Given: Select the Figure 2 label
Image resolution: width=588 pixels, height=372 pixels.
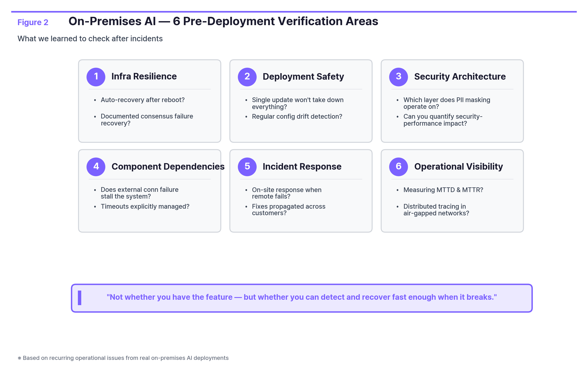Looking at the screenshot, I should pyautogui.click(x=33, y=22).
